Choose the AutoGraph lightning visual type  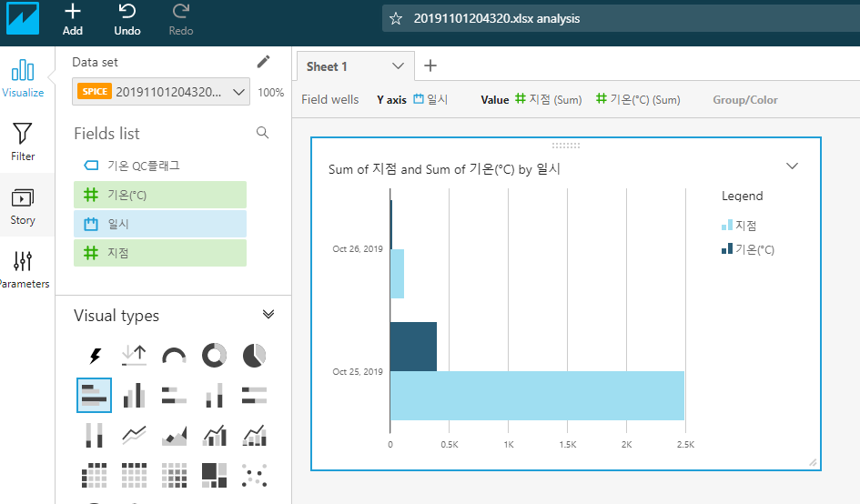pyautogui.click(x=95, y=356)
